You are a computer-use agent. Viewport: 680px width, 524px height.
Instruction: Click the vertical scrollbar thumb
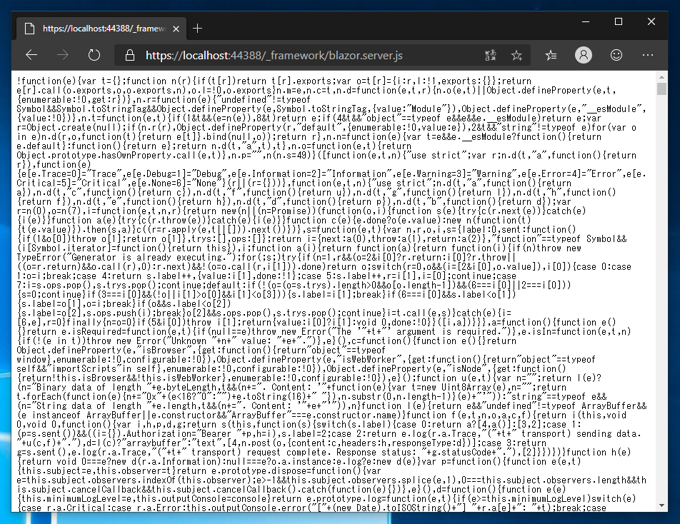(661, 89)
